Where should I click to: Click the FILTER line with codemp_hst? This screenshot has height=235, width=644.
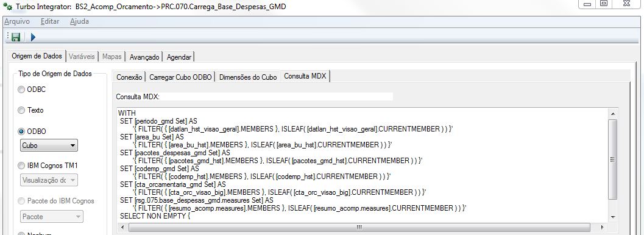pyautogui.click(x=261, y=177)
